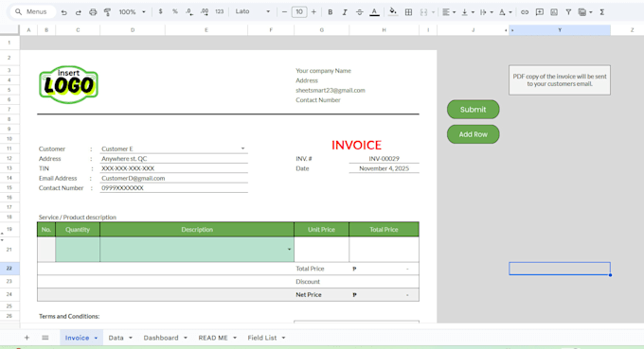The image size is (644, 349).
Task: Click the sheetsmart23@gmail.com text
Action: point(331,90)
